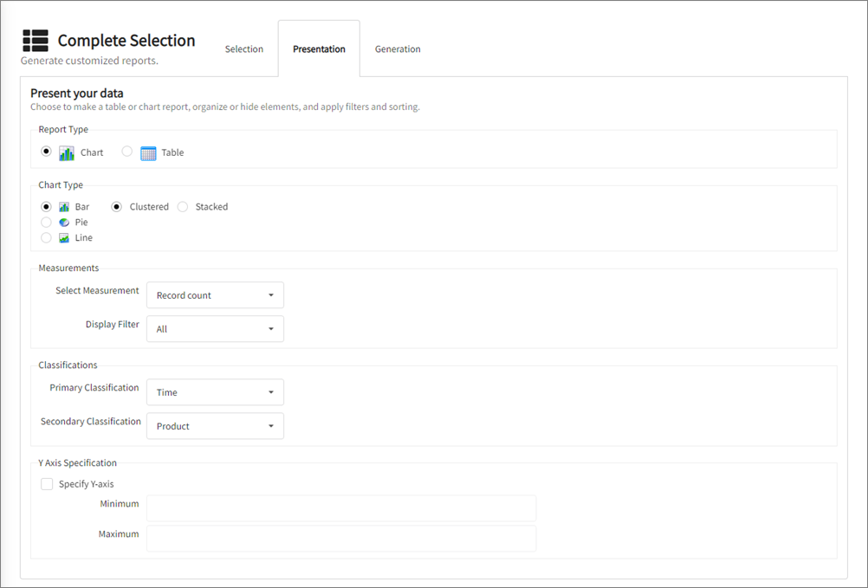Switch to the Selection tab

click(244, 49)
